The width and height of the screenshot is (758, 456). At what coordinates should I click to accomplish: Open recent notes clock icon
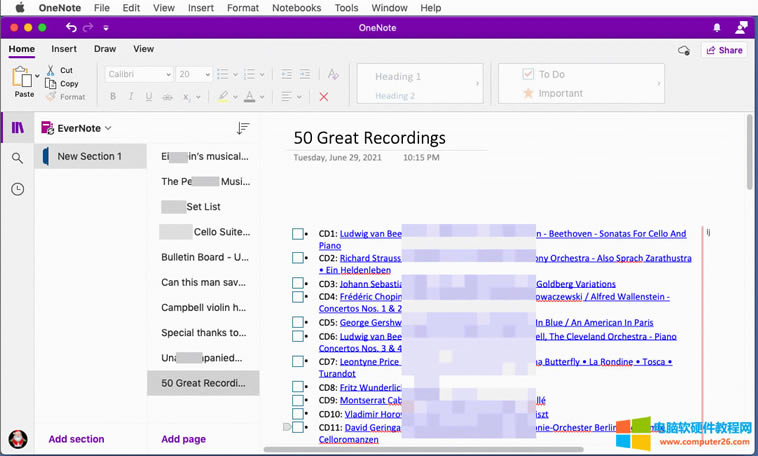tap(17, 189)
